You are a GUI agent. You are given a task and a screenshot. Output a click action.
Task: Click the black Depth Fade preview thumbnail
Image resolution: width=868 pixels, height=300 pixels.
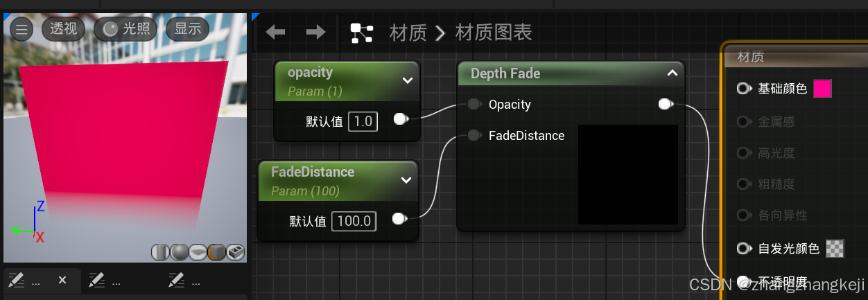coord(628,175)
